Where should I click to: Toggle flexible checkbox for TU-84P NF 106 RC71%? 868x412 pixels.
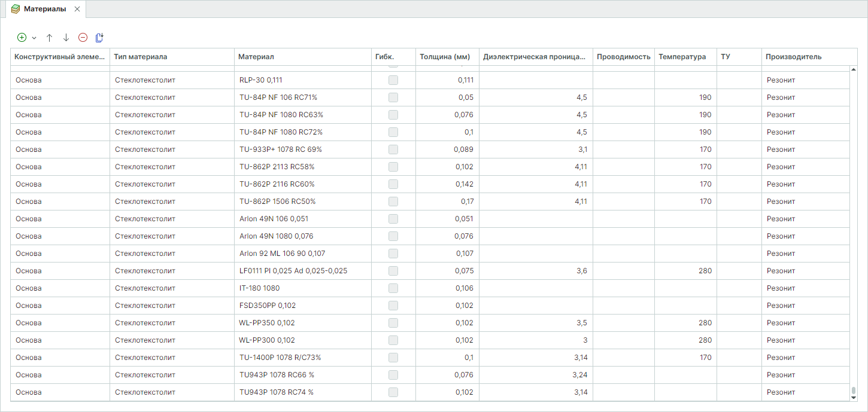click(393, 97)
